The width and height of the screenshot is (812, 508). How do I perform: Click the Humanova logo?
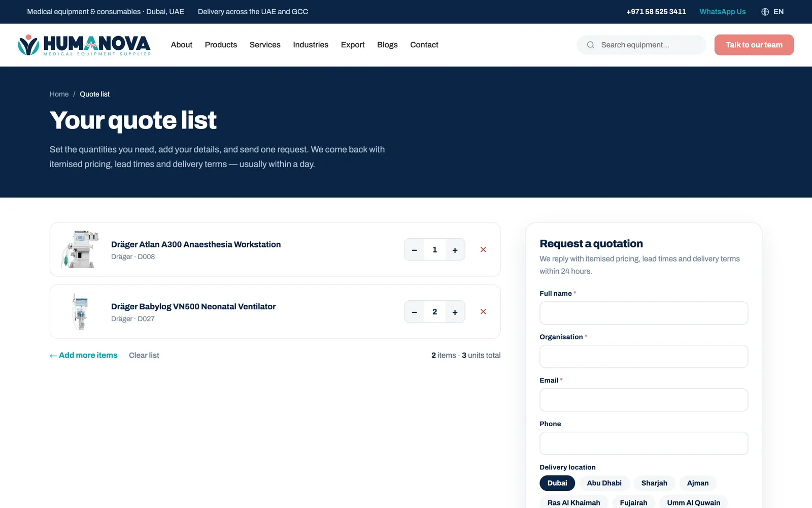pyautogui.click(x=84, y=45)
